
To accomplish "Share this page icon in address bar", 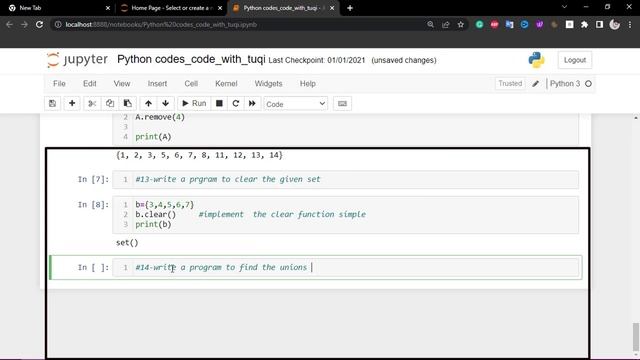I will 445,24.
